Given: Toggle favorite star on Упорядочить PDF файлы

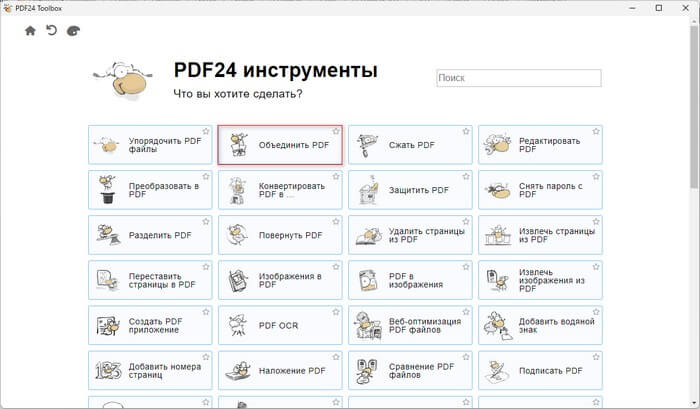Looking at the screenshot, I should (x=206, y=132).
